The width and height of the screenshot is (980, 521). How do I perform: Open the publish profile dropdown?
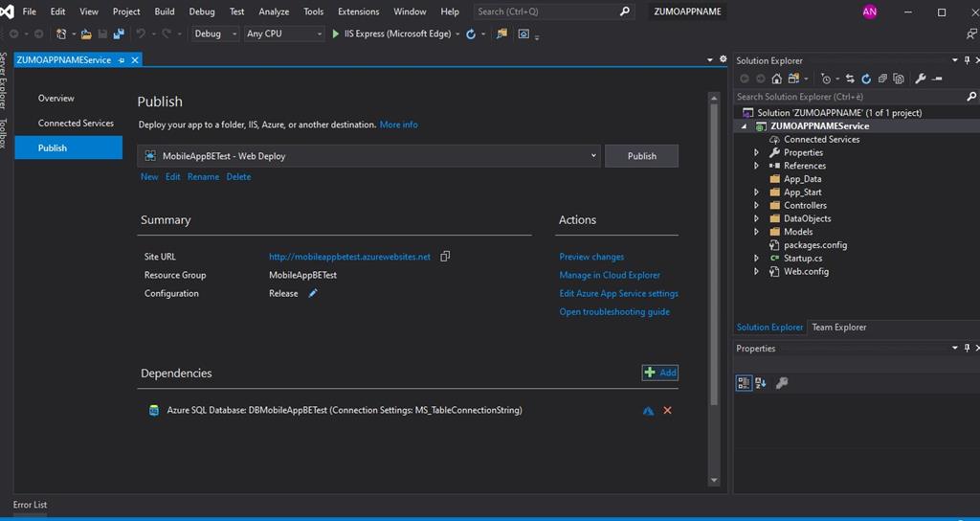(x=593, y=156)
